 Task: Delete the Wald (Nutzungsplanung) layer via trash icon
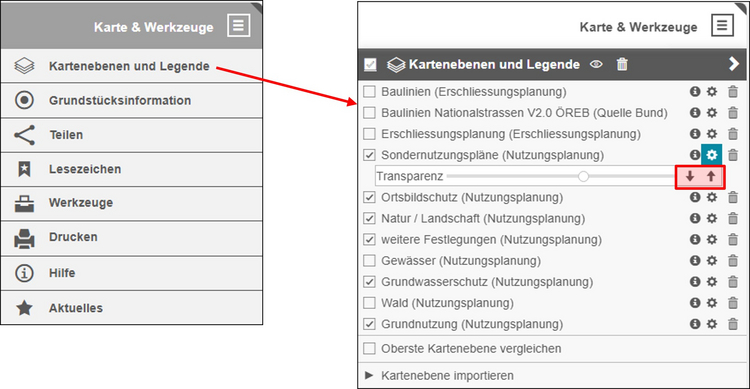(x=733, y=303)
